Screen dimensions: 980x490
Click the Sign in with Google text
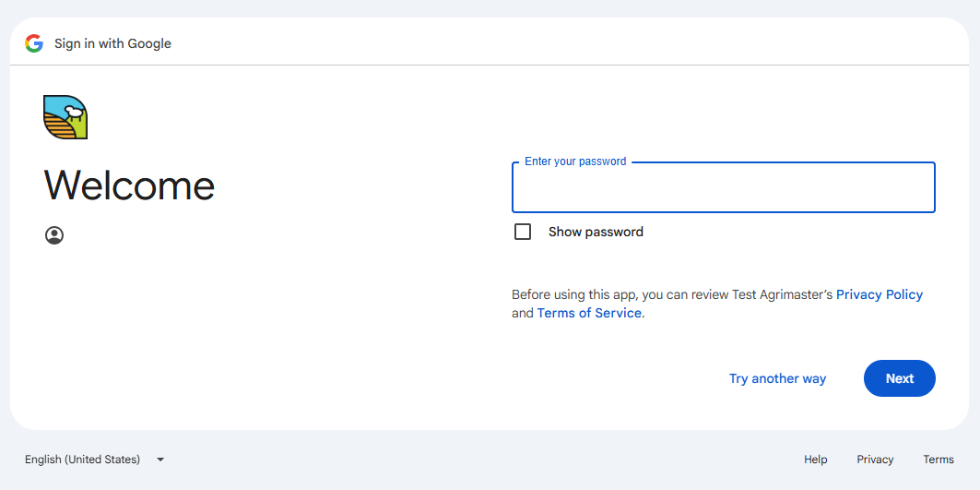pos(112,43)
